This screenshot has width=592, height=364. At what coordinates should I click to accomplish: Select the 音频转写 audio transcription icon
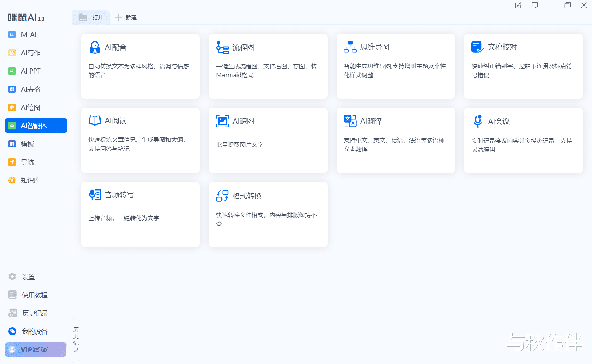tap(95, 195)
